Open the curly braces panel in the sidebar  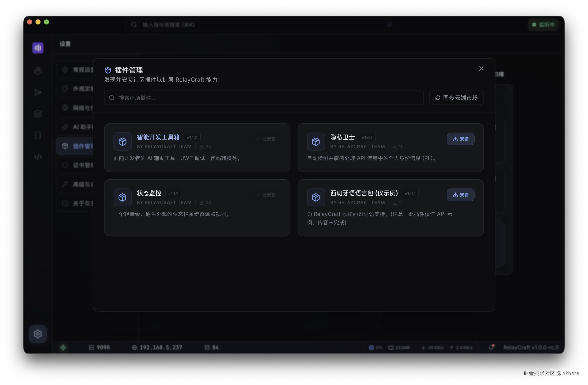coord(38,135)
